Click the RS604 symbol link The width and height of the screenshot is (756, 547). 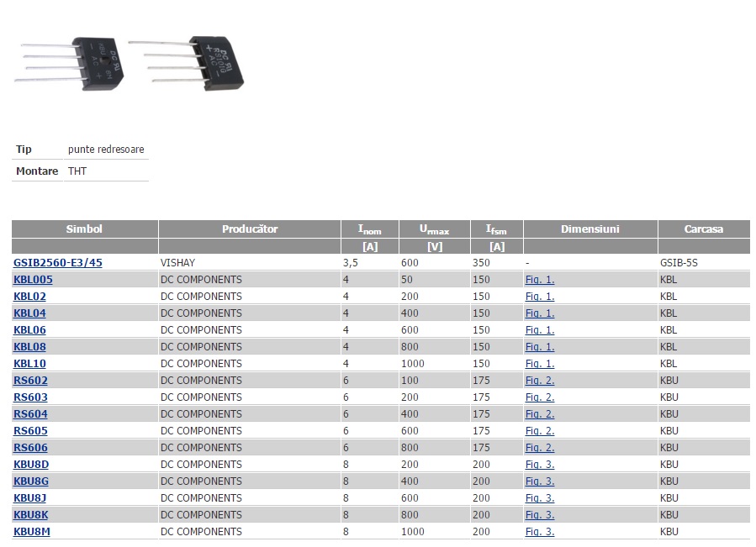coord(30,413)
